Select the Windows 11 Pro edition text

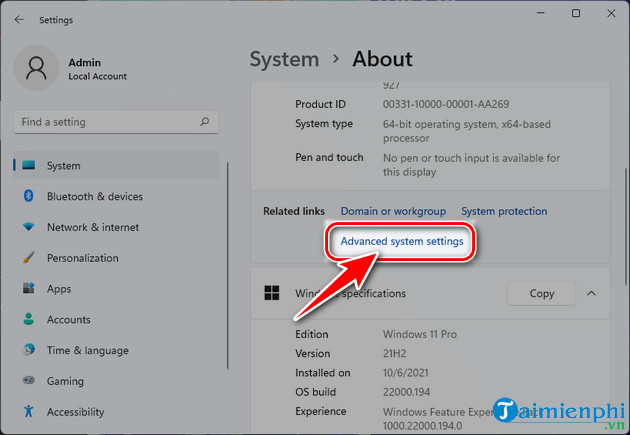(x=419, y=334)
